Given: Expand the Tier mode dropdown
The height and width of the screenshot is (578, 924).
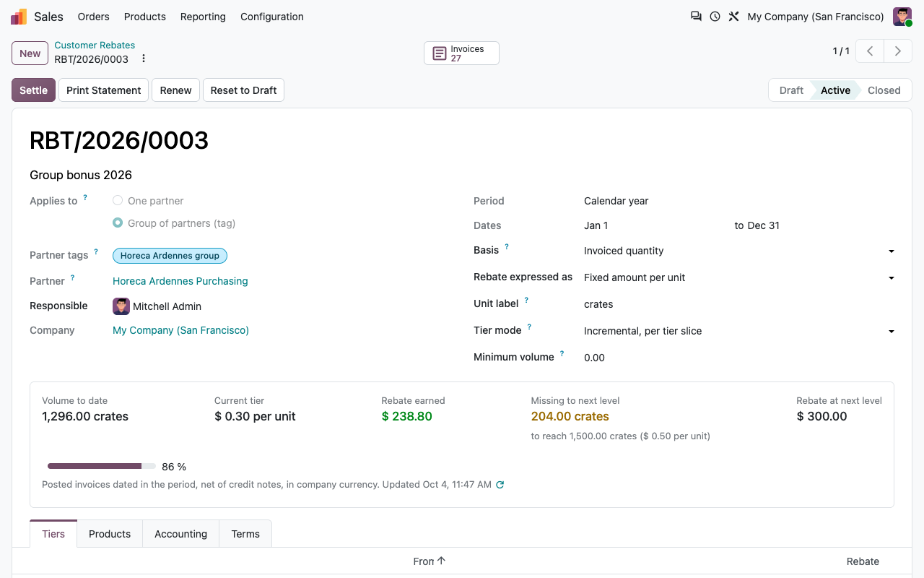Looking at the screenshot, I should (739, 331).
